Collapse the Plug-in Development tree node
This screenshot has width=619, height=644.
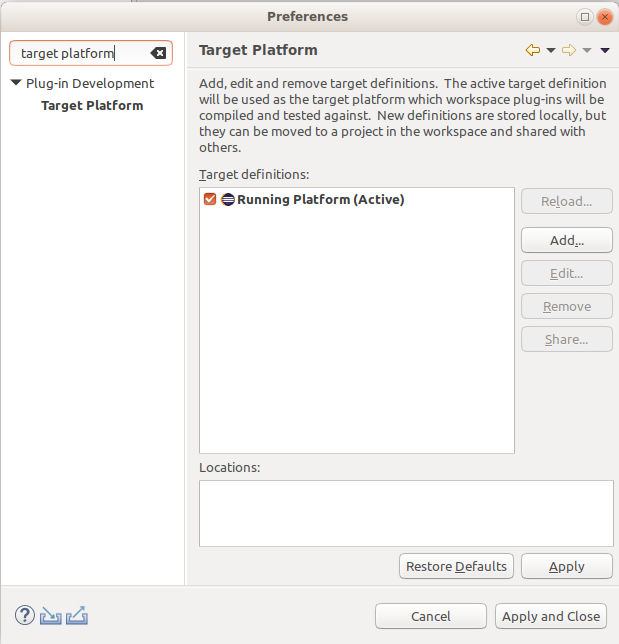16,83
